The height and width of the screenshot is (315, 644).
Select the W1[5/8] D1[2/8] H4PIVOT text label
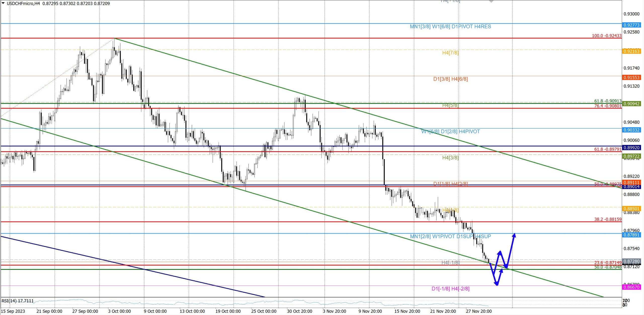pos(450,132)
